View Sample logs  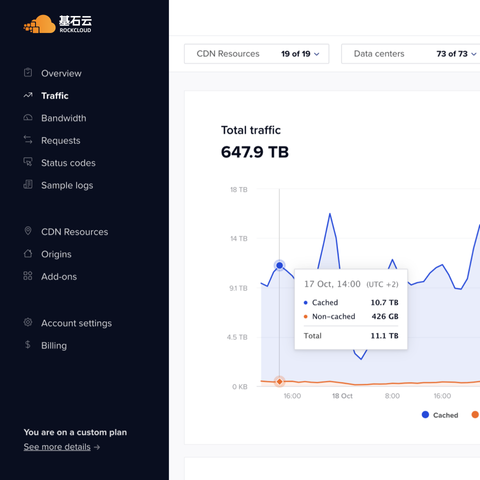pos(67,185)
